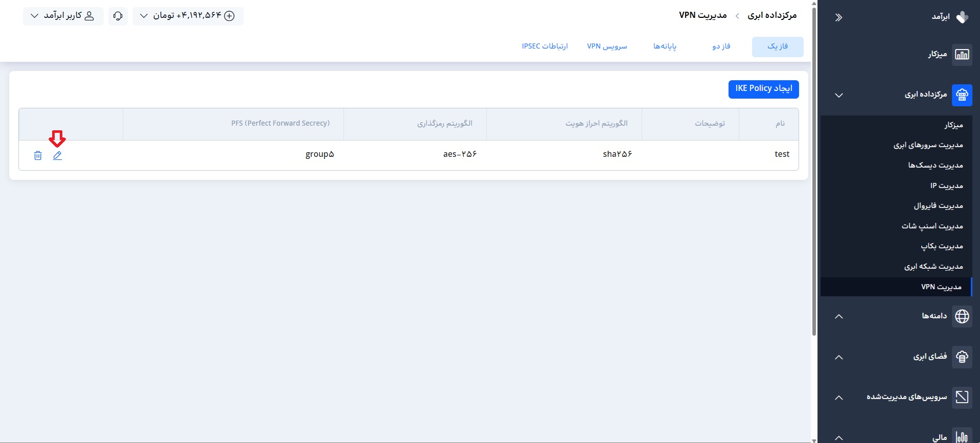The width and height of the screenshot is (980, 443).
Task: Delete the test policy trash icon
Action: (x=38, y=155)
